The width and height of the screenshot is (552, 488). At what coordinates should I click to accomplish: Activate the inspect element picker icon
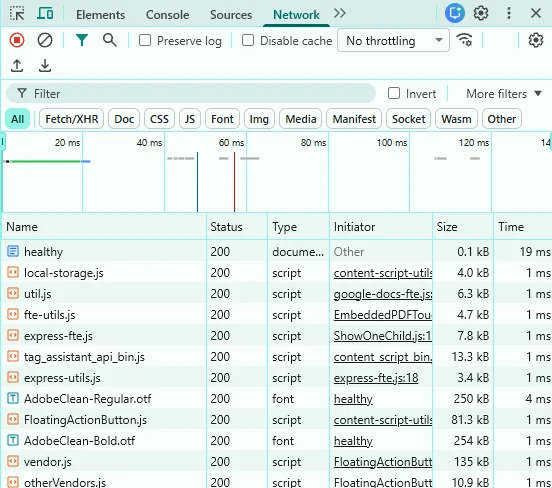tap(17, 14)
